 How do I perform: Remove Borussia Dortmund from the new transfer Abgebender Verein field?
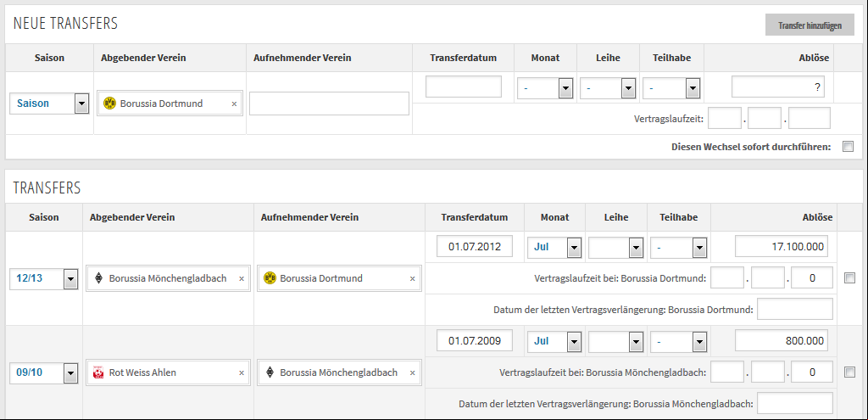pos(234,104)
